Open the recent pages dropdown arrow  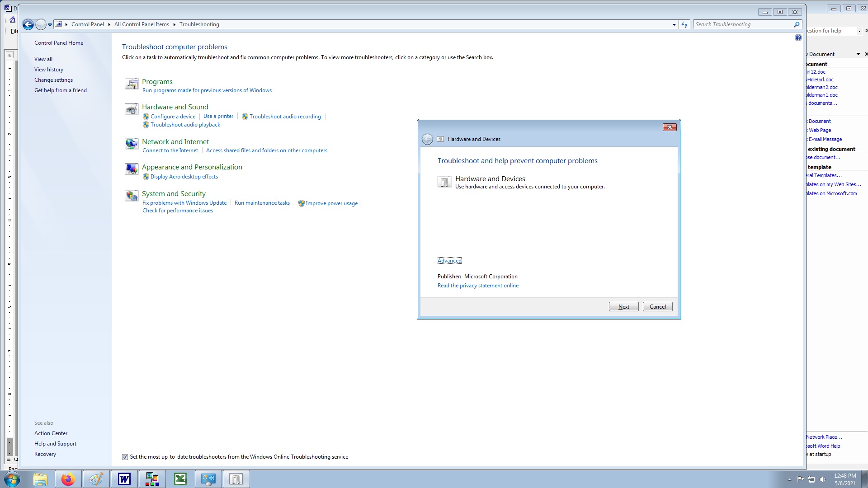(x=50, y=24)
